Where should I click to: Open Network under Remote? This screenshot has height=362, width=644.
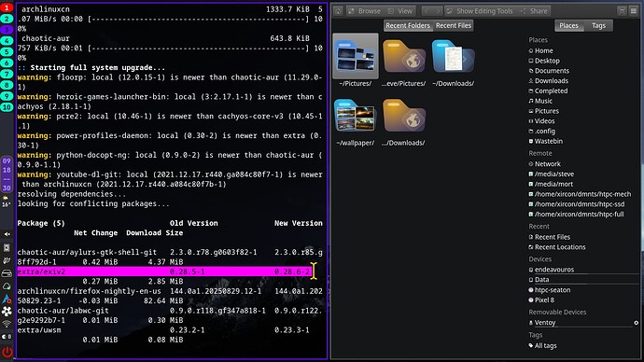point(544,164)
